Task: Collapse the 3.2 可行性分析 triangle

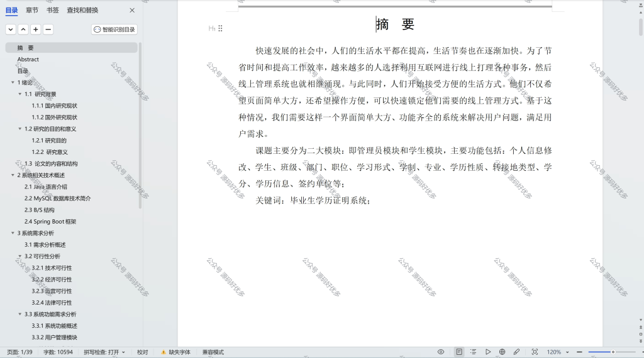Action: pyautogui.click(x=19, y=256)
